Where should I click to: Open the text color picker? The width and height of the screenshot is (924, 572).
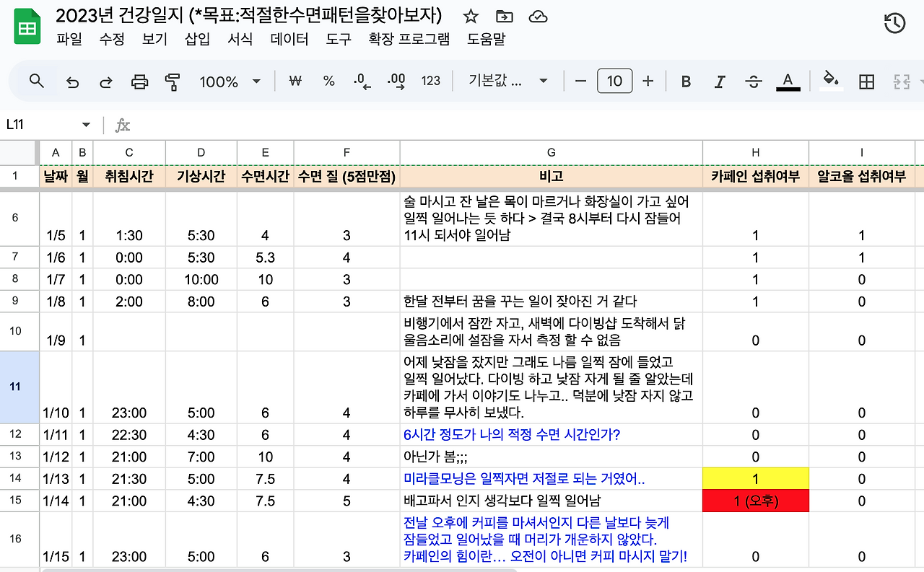[x=788, y=81]
